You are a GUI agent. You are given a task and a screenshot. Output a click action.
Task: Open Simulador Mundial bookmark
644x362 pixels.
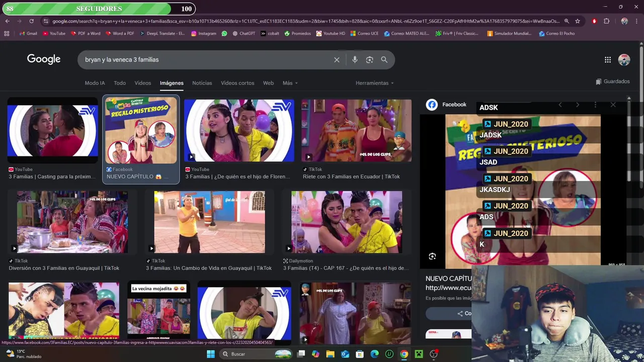tap(509, 34)
